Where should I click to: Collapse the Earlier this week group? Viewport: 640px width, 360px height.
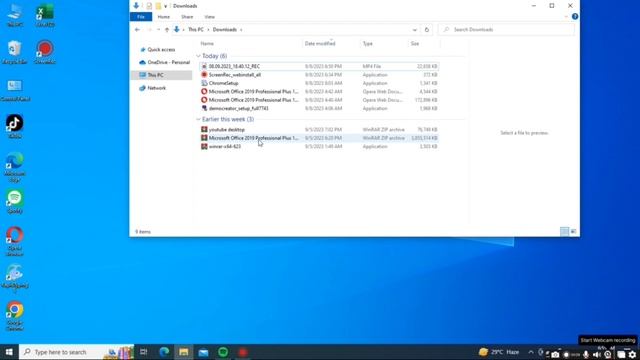pos(198,120)
